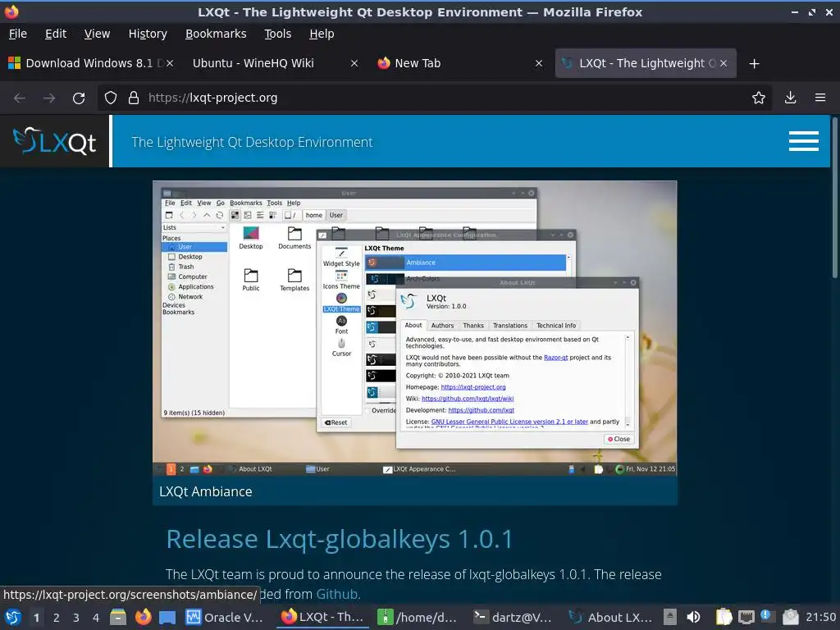Click the LXQt Ambiance caption
This screenshot has height=630, width=840.
point(206,491)
